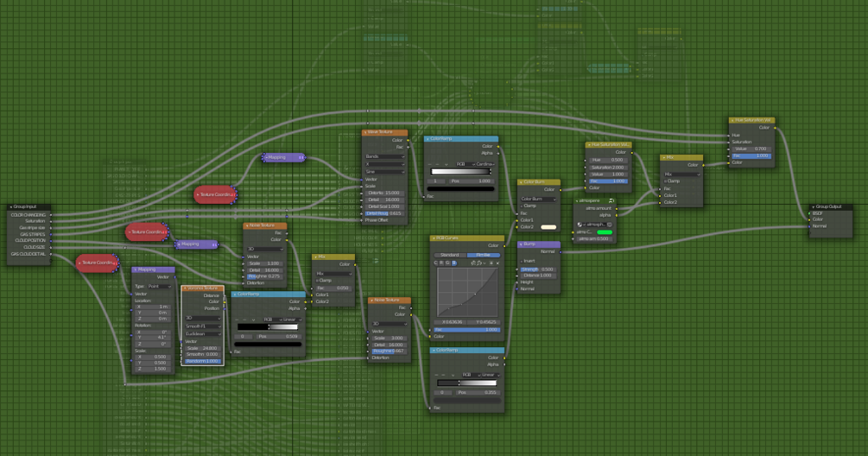Image resolution: width=868 pixels, height=456 pixels.
Task: Toggle the fake user shield icon in atmosphere node
Action: tap(610, 225)
